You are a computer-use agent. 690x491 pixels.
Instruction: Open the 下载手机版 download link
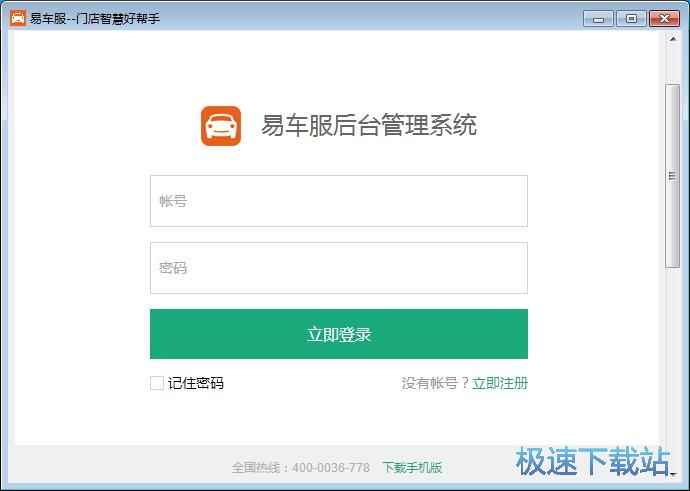(412, 467)
